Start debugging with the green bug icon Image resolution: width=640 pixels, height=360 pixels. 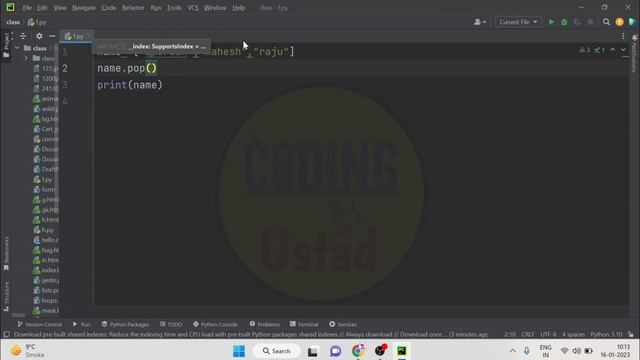point(564,22)
